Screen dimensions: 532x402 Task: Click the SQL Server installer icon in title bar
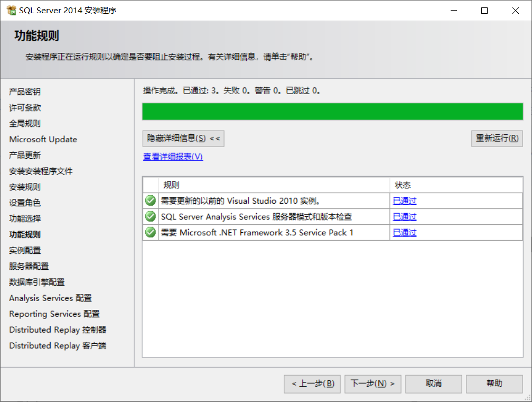pyautogui.click(x=11, y=11)
